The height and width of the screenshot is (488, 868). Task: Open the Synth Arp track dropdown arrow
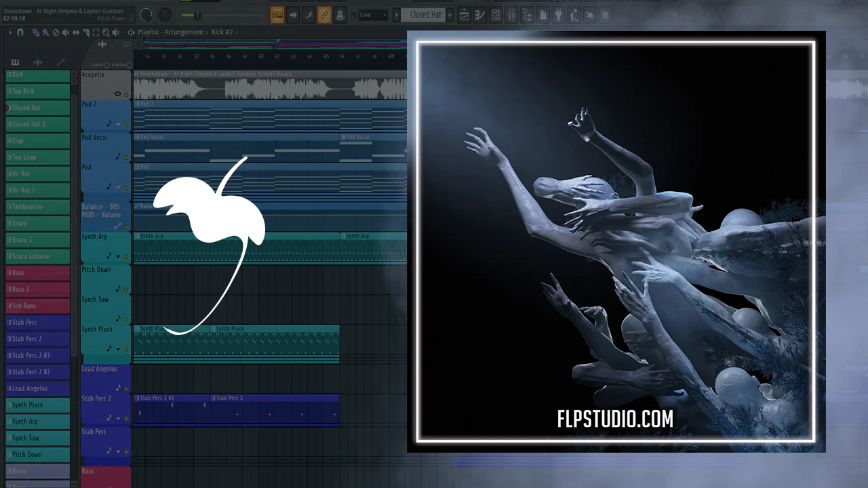(118, 257)
